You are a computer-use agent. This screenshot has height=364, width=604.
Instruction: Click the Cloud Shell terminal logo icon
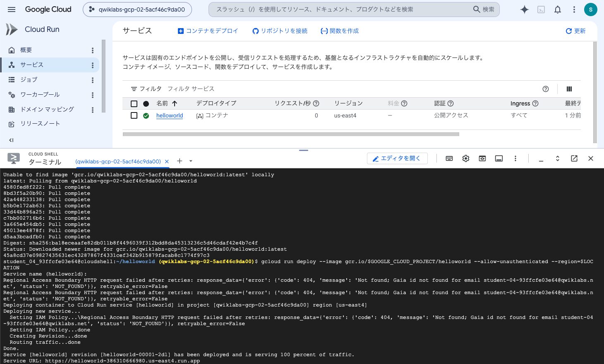[x=14, y=158]
